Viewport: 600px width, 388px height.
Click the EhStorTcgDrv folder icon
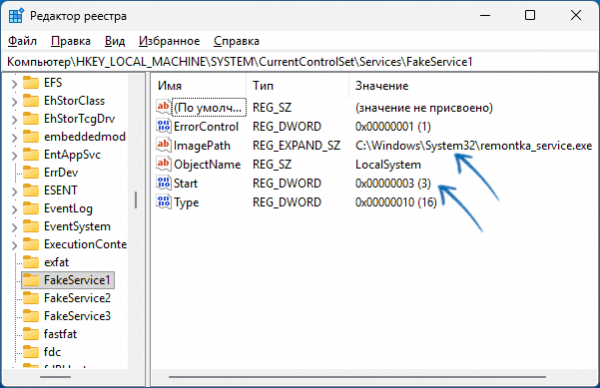coord(31,119)
